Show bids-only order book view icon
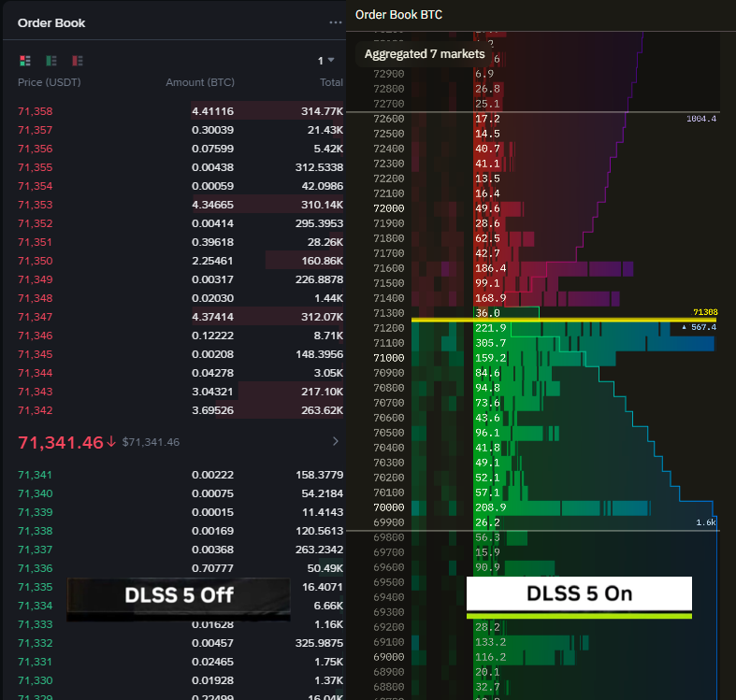The width and height of the screenshot is (736, 700). tap(51, 61)
